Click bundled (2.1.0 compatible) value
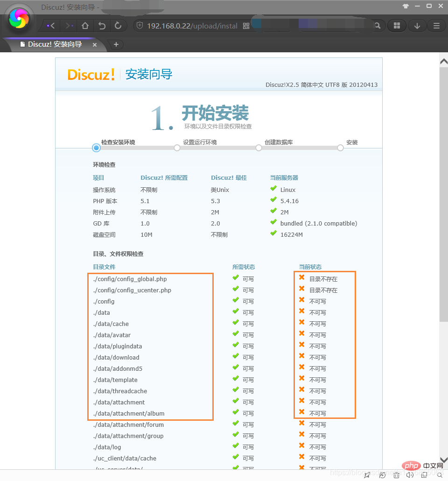This screenshot has height=481, width=448. (x=319, y=224)
